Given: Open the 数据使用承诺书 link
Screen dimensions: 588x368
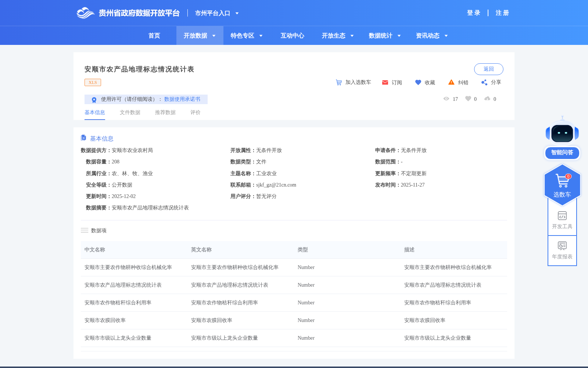Looking at the screenshot, I should point(182,99).
